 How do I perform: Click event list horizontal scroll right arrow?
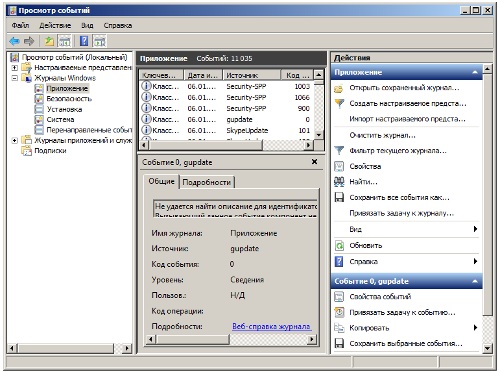tap(308, 145)
